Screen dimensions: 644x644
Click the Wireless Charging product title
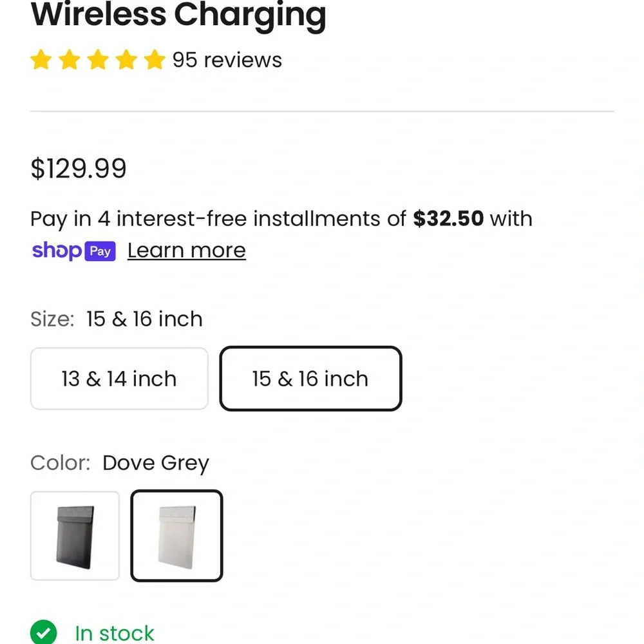(178, 15)
